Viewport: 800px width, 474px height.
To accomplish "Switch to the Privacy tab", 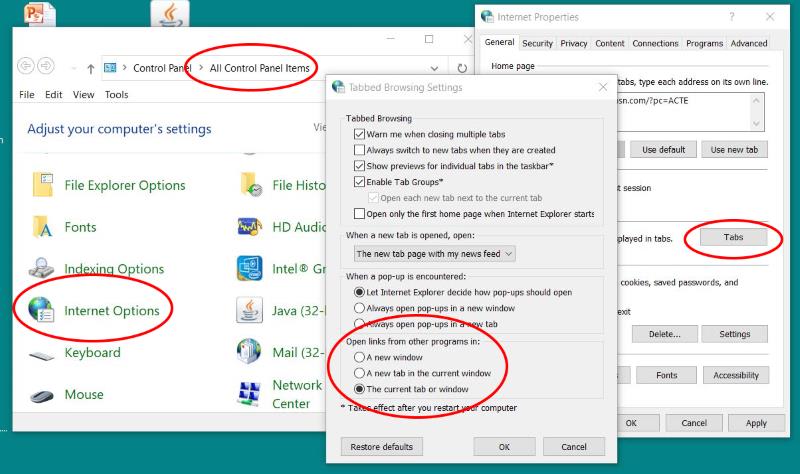I will point(573,43).
